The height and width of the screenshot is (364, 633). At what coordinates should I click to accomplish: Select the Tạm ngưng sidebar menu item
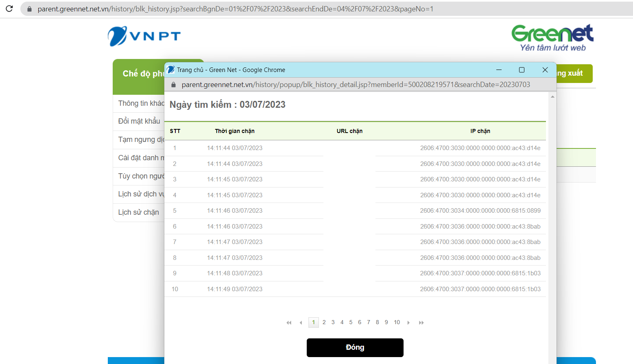tap(140, 139)
